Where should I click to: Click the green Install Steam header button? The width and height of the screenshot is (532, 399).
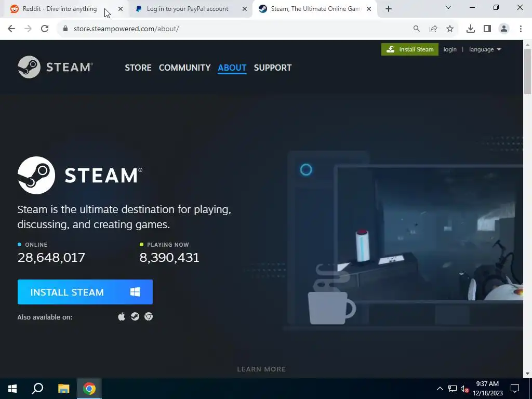point(410,49)
